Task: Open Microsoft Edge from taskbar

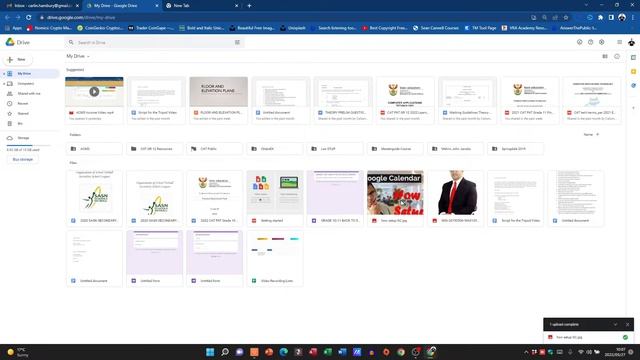Action: tap(283, 352)
